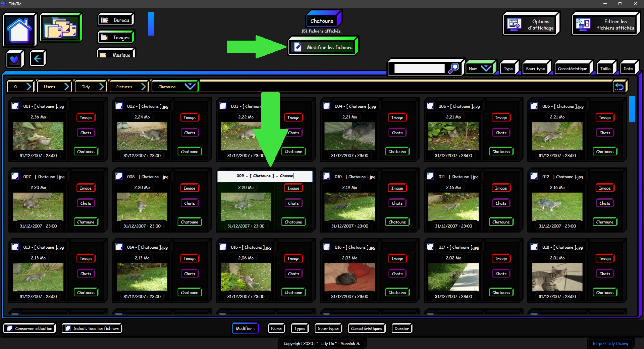
Task: Click the 009 filename rename field
Action: [x=265, y=176]
